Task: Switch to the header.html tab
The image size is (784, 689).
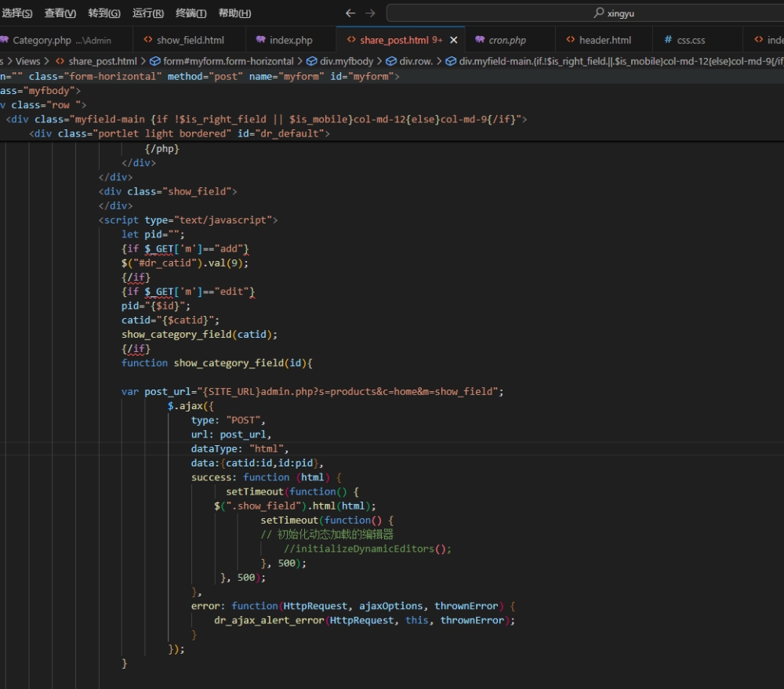Action: tap(604, 40)
